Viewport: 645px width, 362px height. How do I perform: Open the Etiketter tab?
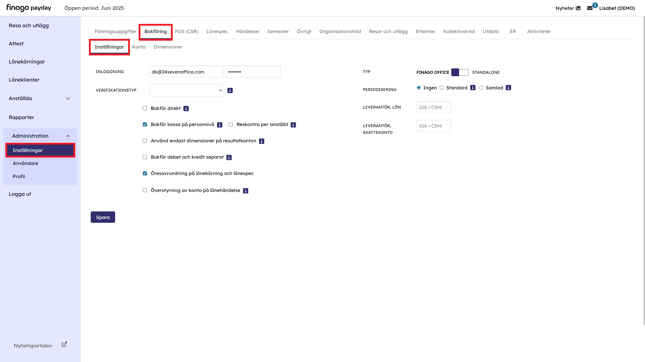(425, 31)
